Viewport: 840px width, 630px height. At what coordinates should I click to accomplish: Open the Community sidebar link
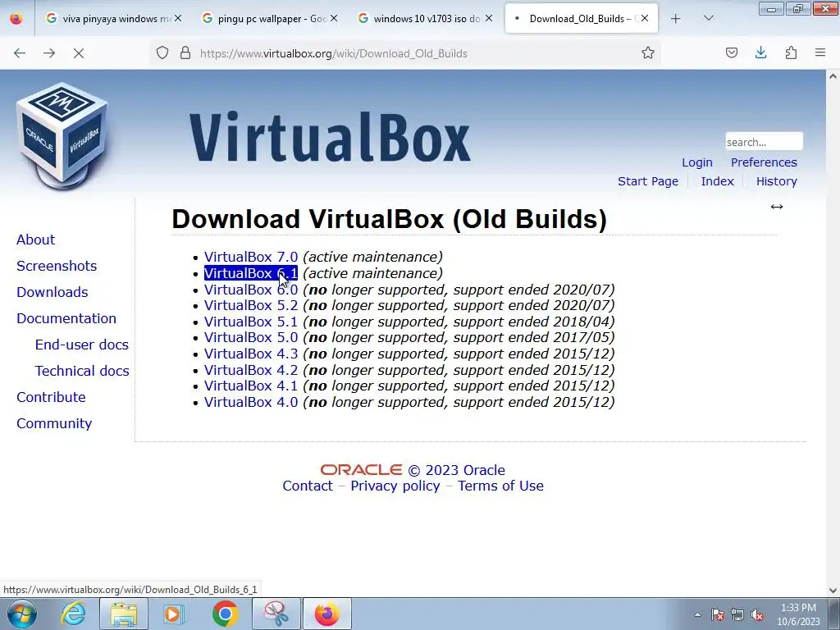click(54, 423)
